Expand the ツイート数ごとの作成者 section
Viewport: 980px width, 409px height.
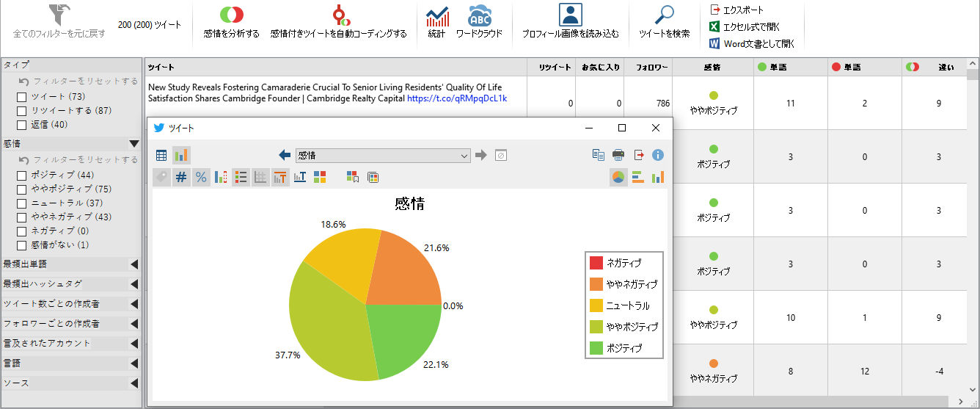tap(134, 304)
